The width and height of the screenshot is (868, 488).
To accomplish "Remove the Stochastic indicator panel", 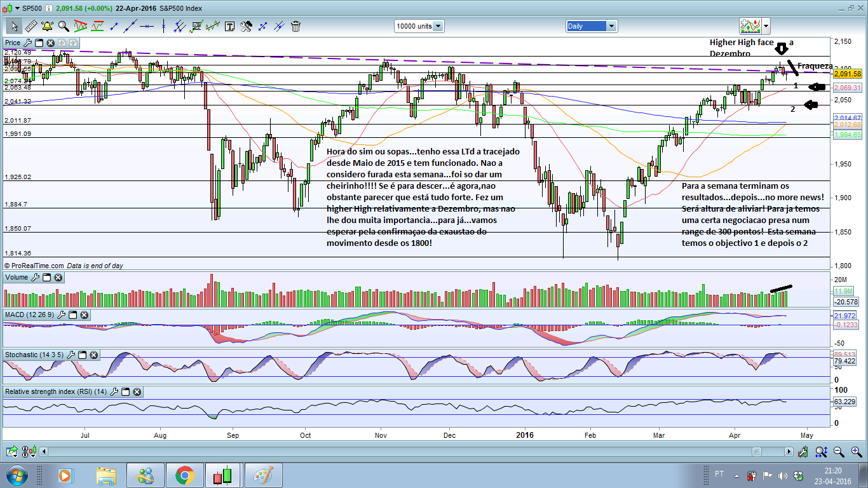I will click(x=93, y=355).
